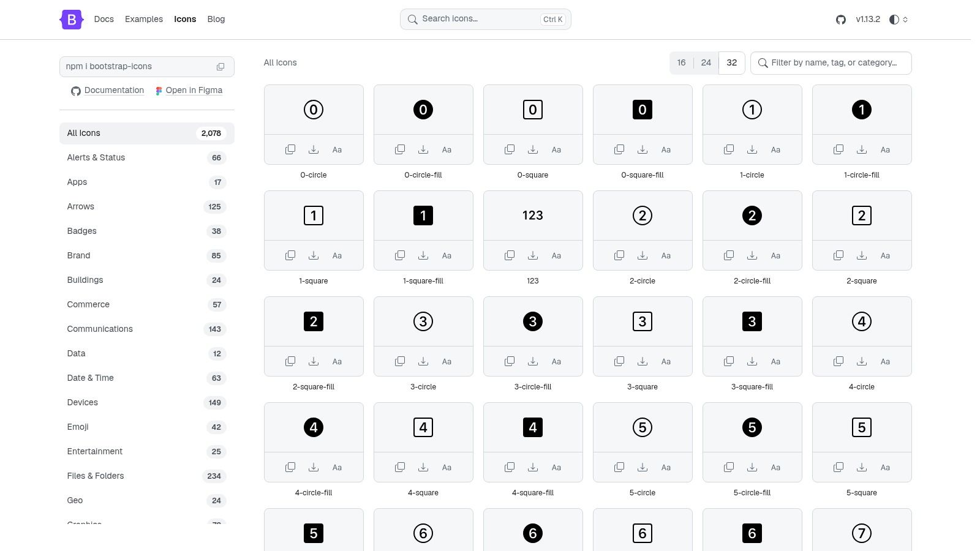Open the color theme switcher dropdown
980x551 pixels.
point(899,20)
